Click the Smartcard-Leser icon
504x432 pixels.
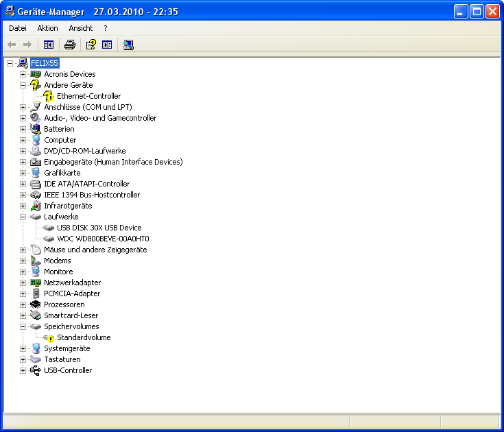point(36,315)
